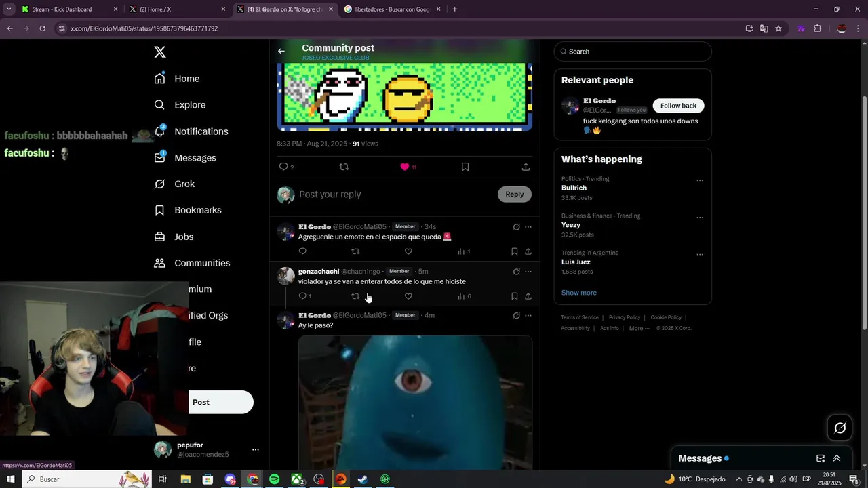Open more options for Bullrich trend

click(x=700, y=181)
